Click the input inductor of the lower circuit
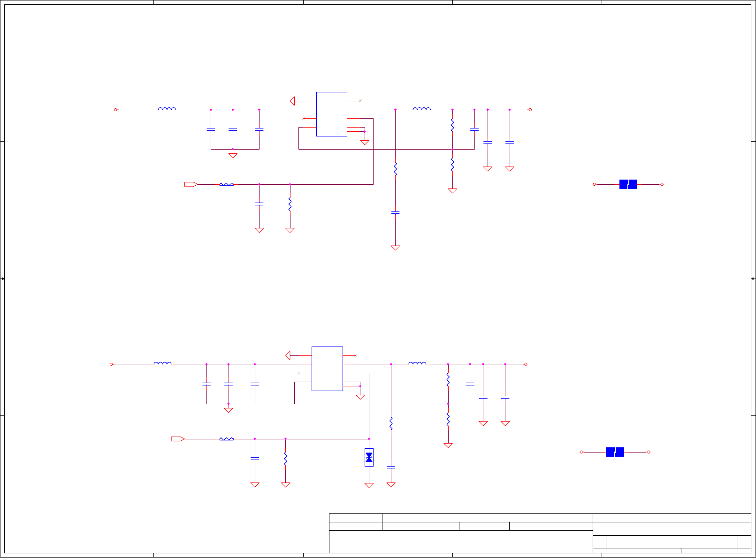The height and width of the screenshot is (558, 756). point(163,363)
